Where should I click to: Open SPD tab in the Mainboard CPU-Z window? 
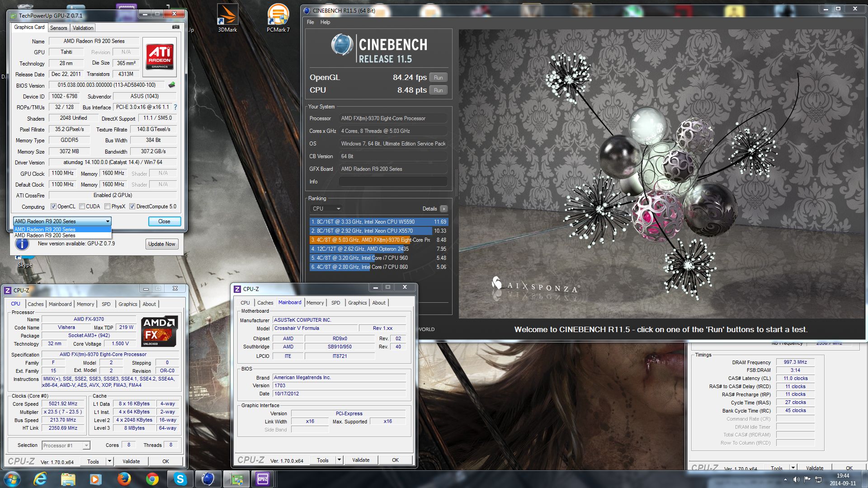coord(335,303)
